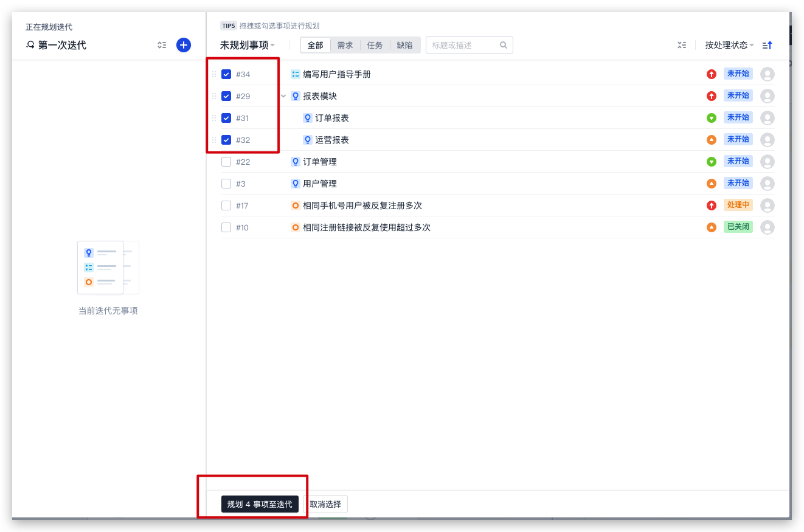Screen dimensions: 804x532
Task: Click the green priority icon on row #31
Action: pos(712,118)
